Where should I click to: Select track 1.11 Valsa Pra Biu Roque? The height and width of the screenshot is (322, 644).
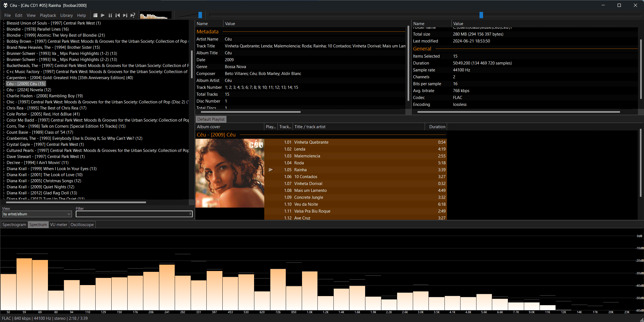click(x=355, y=211)
